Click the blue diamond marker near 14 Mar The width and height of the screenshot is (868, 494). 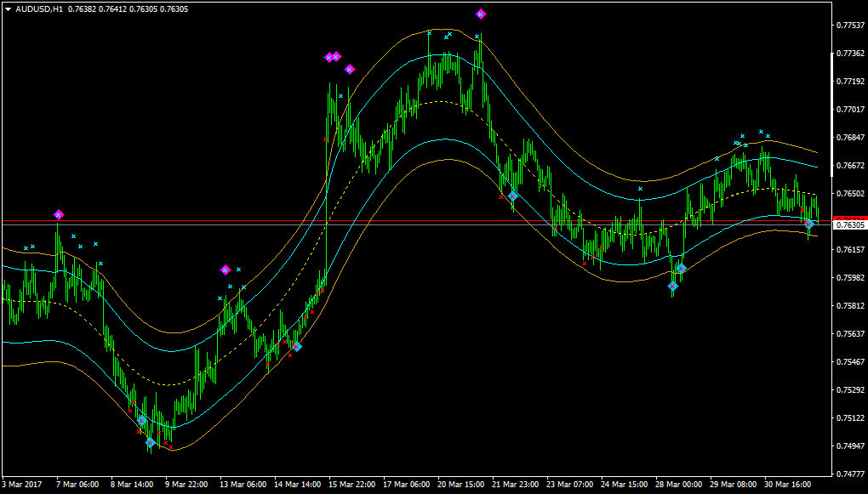tap(297, 347)
